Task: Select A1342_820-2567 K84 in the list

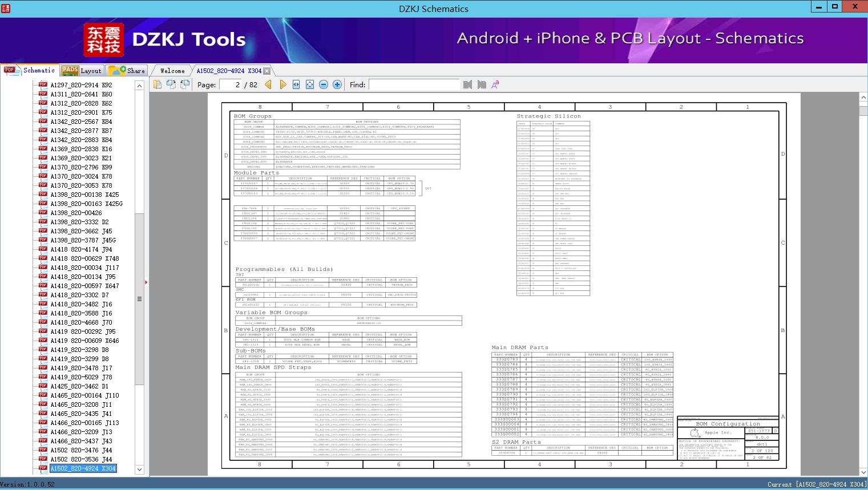Action: click(81, 122)
